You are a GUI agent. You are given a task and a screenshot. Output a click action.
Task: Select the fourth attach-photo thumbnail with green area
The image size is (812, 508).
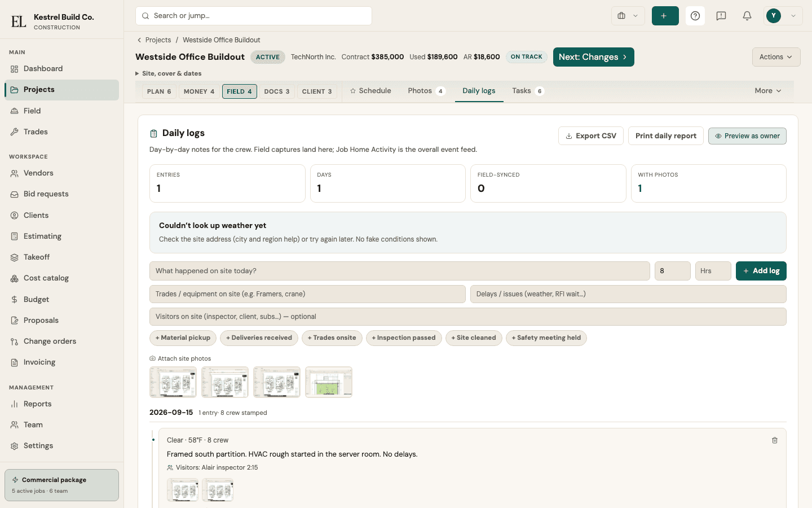(329, 382)
